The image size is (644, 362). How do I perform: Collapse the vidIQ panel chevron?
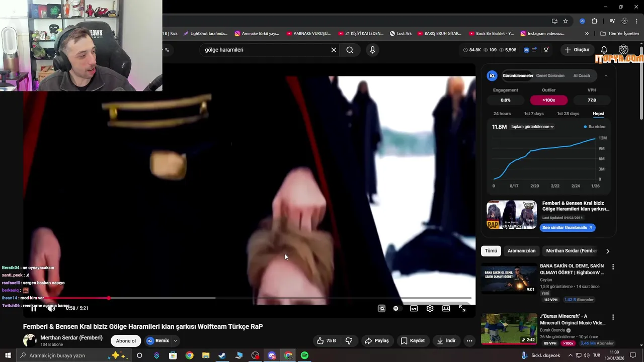(x=606, y=76)
